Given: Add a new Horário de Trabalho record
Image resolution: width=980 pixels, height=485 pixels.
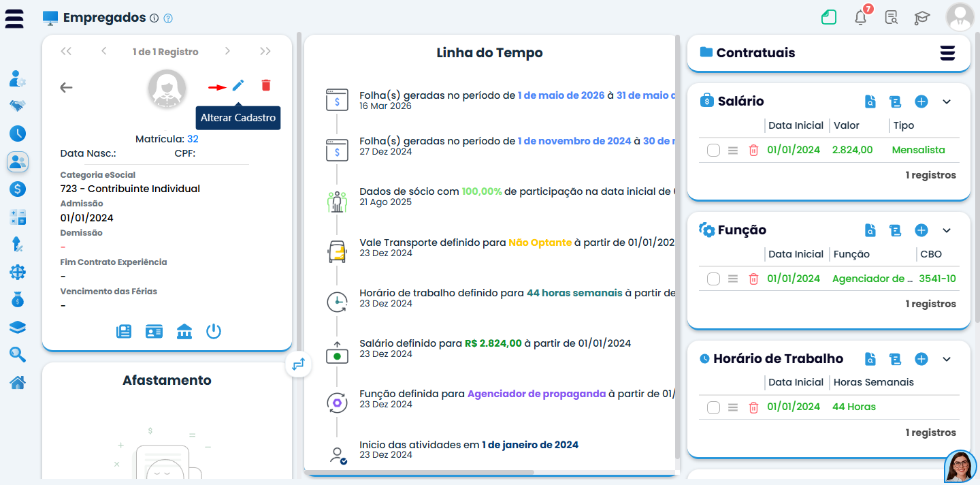Looking at the screenshot, I should [921, 359].
